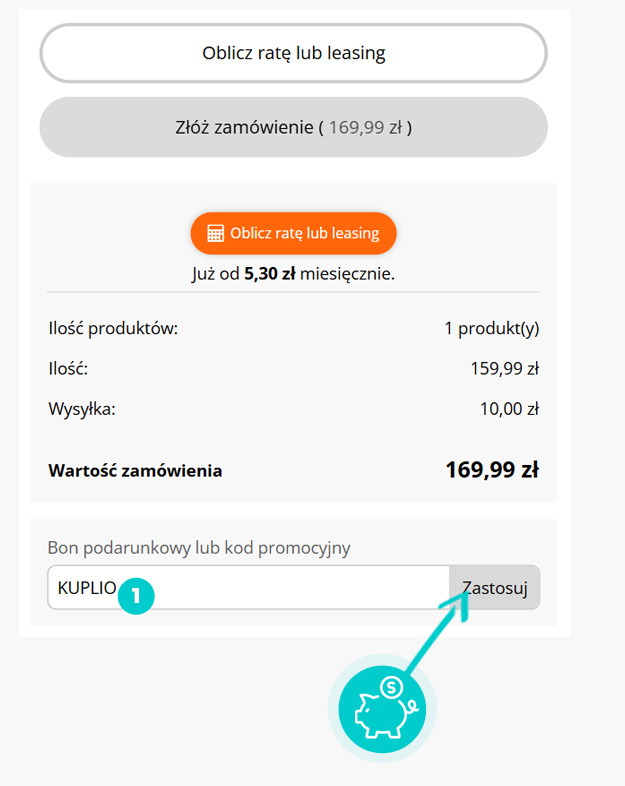This screenshot has width=625, height=786.
Task: Apply the code with the Zastosuj button
Action: click(x=495, y=587)
